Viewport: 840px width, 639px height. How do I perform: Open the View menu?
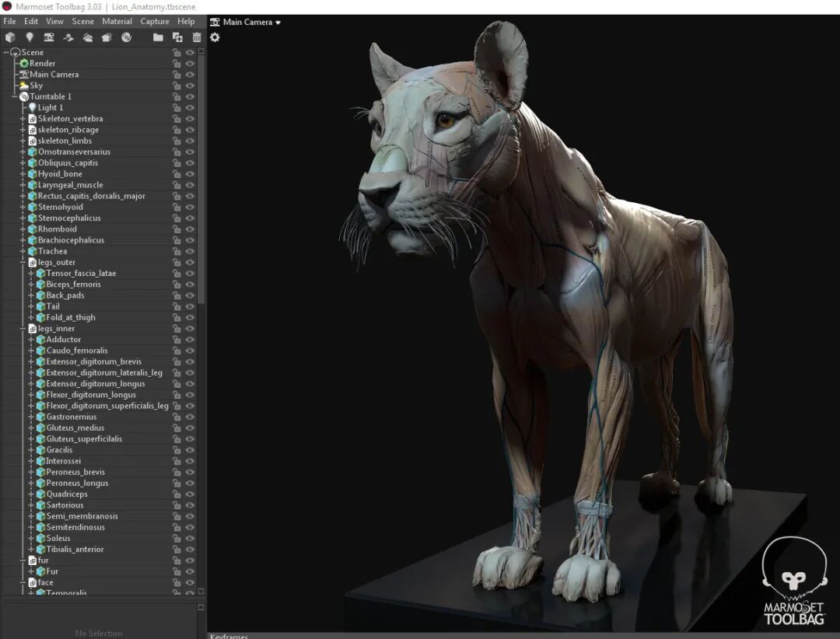[54, 22]
